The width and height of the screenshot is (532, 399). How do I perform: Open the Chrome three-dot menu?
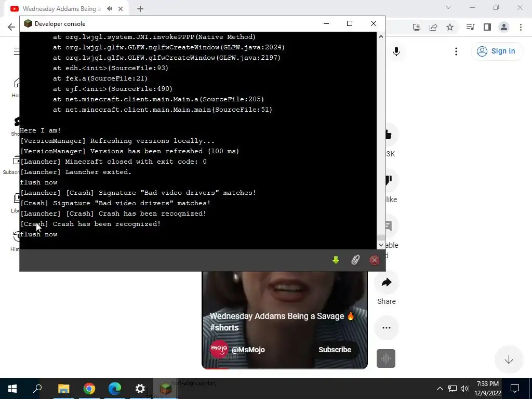coord(521,27)
